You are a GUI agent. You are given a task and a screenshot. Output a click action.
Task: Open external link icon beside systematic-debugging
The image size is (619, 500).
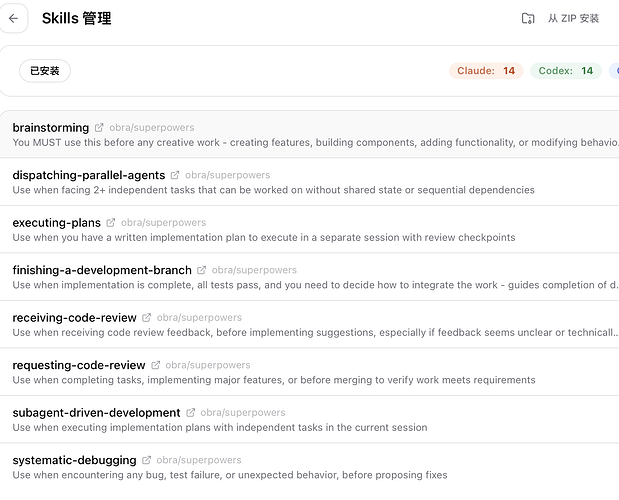(146, 460)
